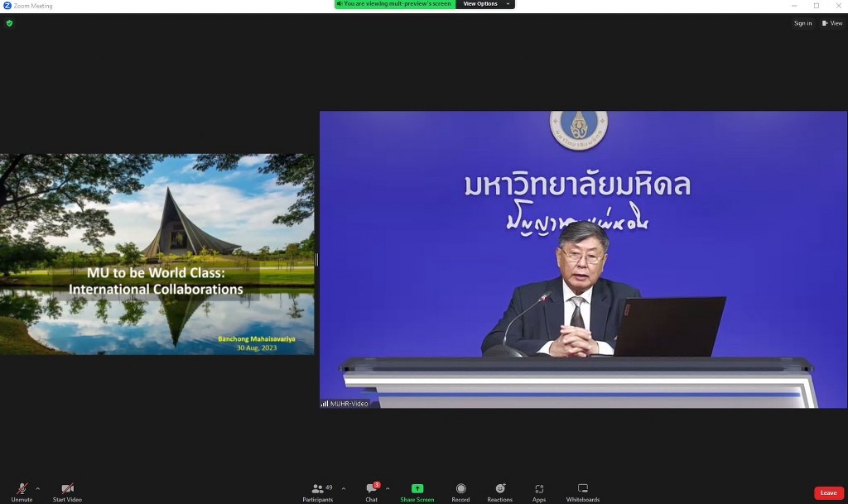848x504 pixels.
Task: Expand the arrow next to Participants
Action: coord(344,488)
